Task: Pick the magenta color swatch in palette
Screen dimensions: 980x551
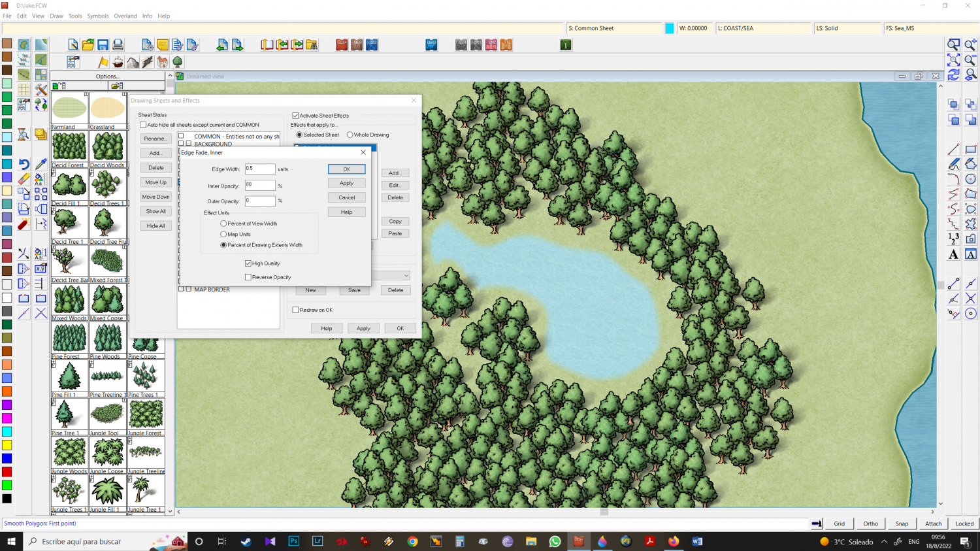Action: (7, 418)
